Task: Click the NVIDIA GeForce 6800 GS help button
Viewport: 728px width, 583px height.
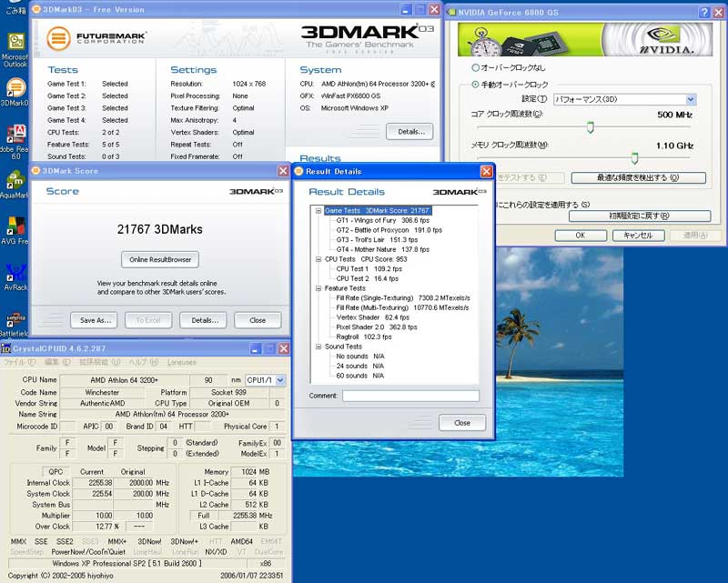Action: coord(704,12)
